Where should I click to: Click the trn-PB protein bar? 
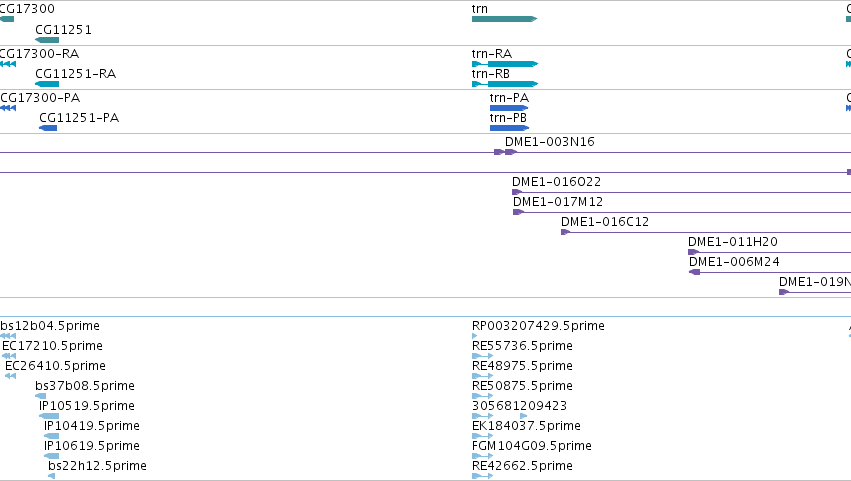pos(509,128)
